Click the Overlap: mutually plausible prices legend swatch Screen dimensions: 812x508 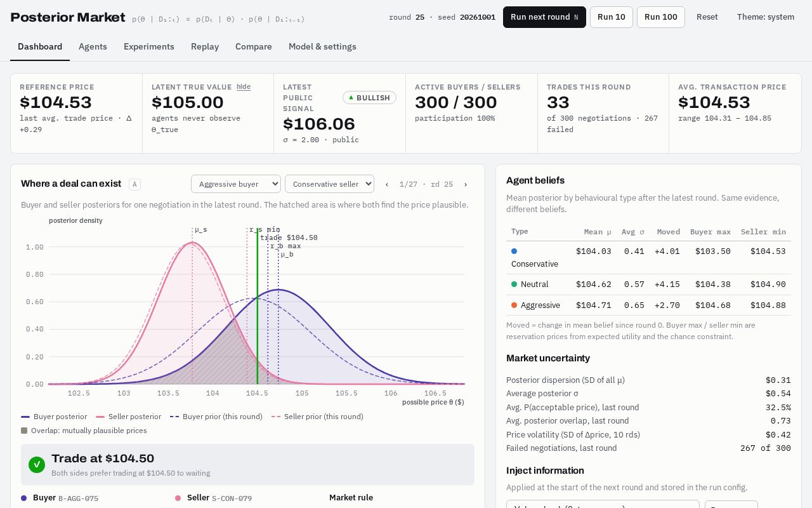click(24, 431)
